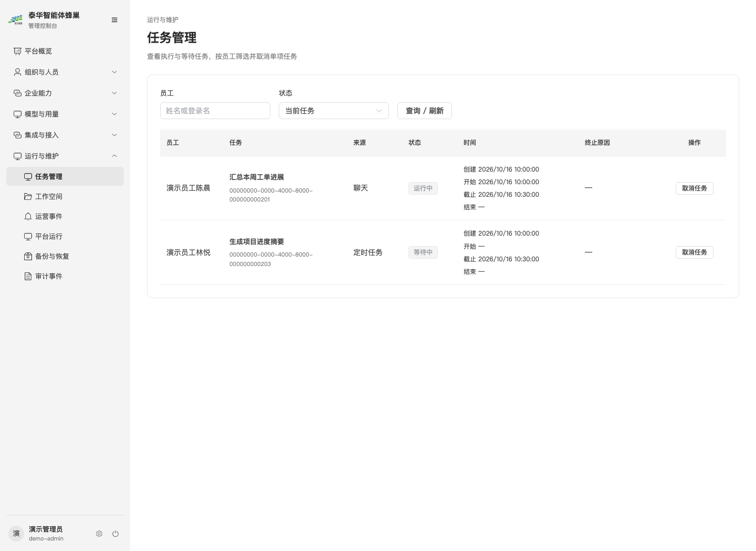756x551 pixels.
Task: Click the 定时任务 source cell
Action: pyautogui.click(x=368, y=252)
